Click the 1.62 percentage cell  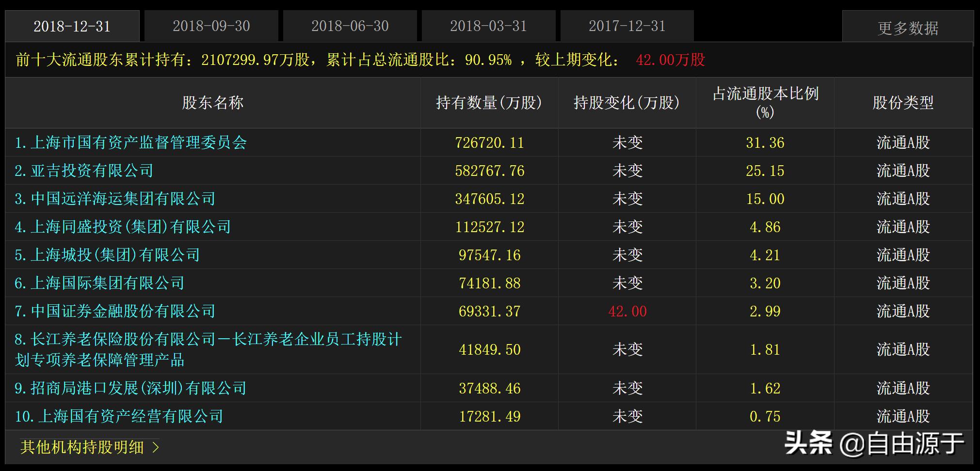765,389
